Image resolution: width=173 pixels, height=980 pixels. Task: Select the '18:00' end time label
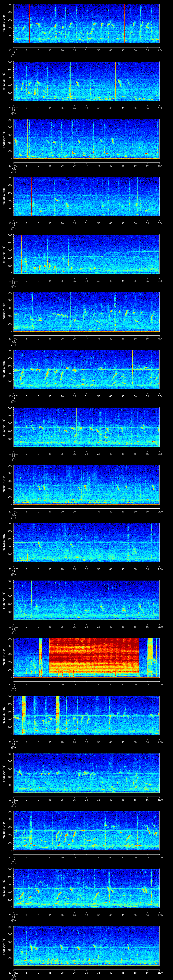pos(159,972)
